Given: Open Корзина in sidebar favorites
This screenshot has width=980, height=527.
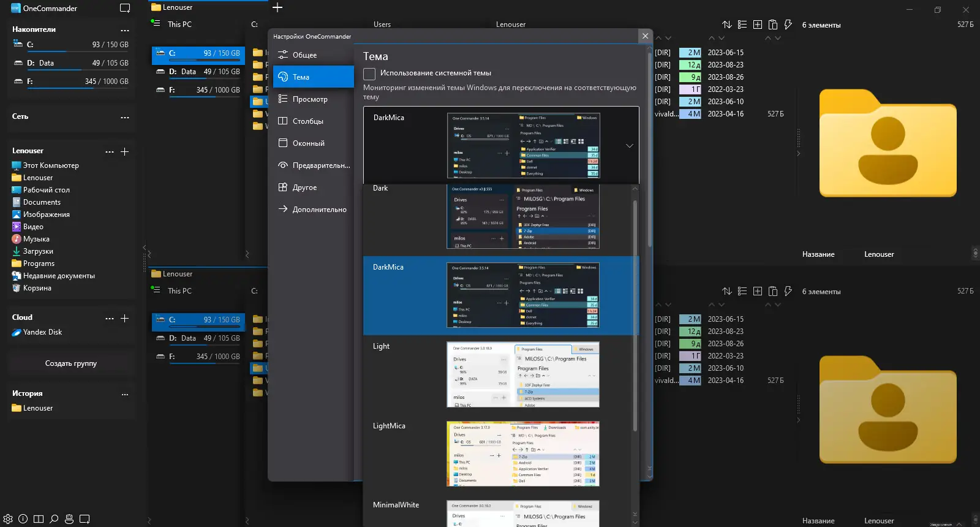Looking at the screenshot, I should pyautogui.click(x=31, y=288).
